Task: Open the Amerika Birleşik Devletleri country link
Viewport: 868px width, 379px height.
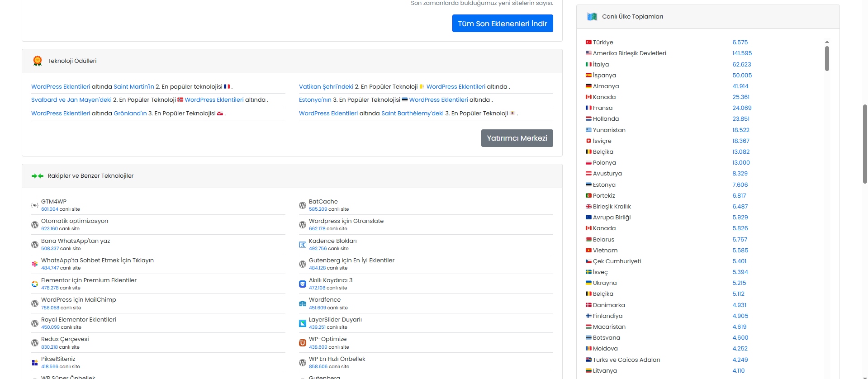Action: click(630, 53)
